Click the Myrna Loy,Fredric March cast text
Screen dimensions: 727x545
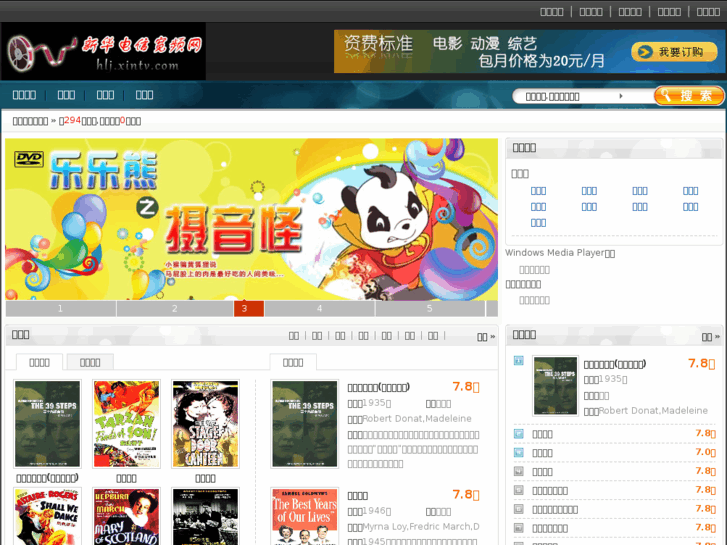tap(421, 527)
